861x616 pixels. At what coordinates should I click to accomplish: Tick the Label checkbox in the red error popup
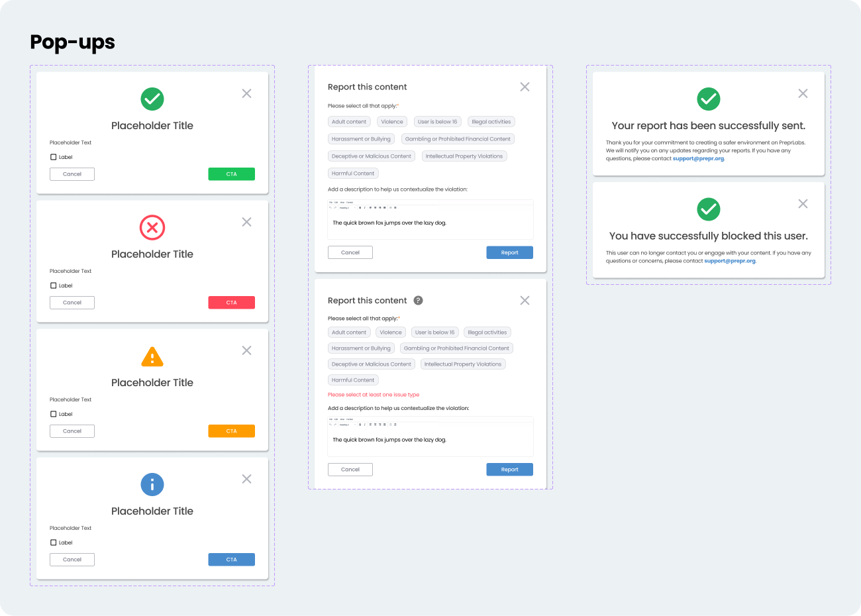point(54,285)
